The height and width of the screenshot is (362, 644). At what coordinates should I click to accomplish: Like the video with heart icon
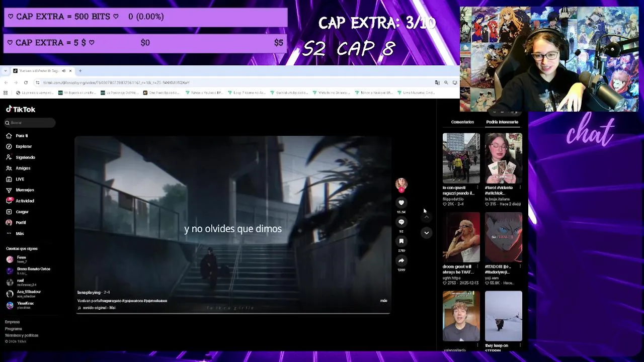click(401, 203)
